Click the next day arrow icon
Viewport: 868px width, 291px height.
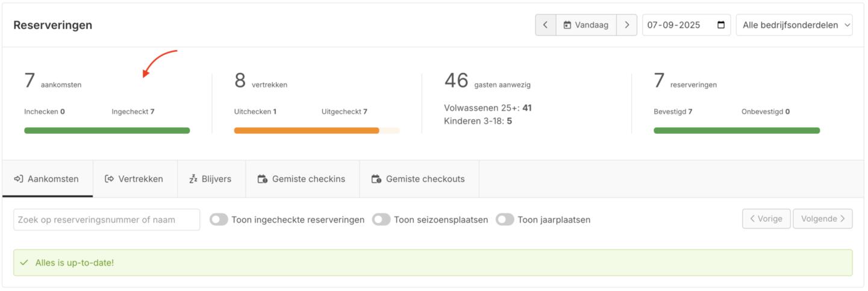626,25
